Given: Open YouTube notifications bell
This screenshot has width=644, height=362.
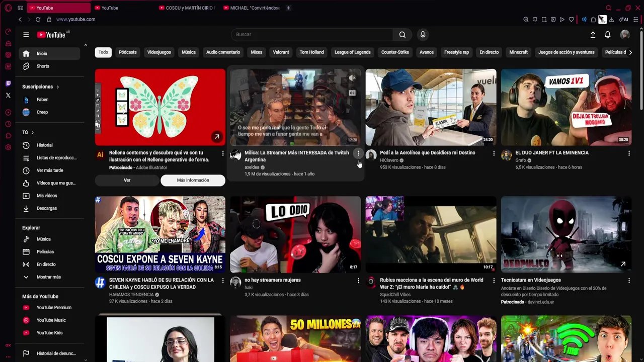Looking at the screenshot, I should [x=607, y=35].
